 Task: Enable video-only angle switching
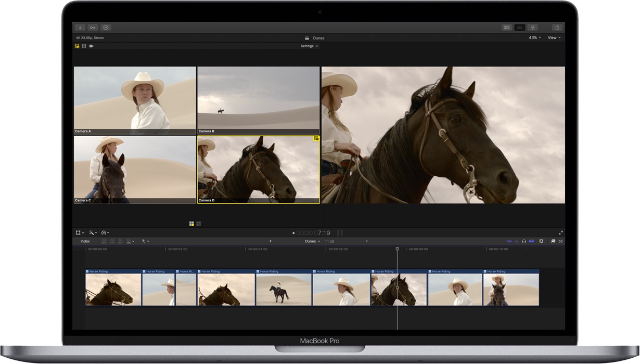click(x=84, y=46)
